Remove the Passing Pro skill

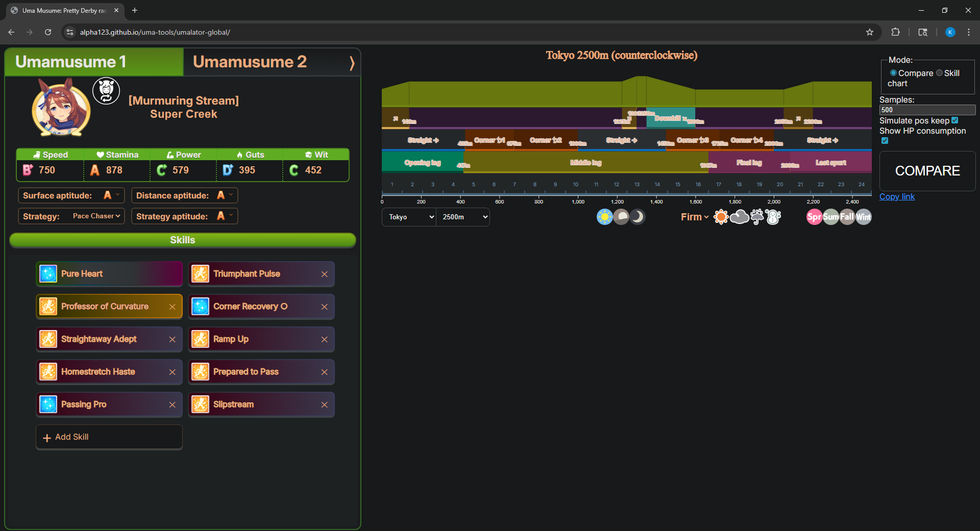click(172, 405)
